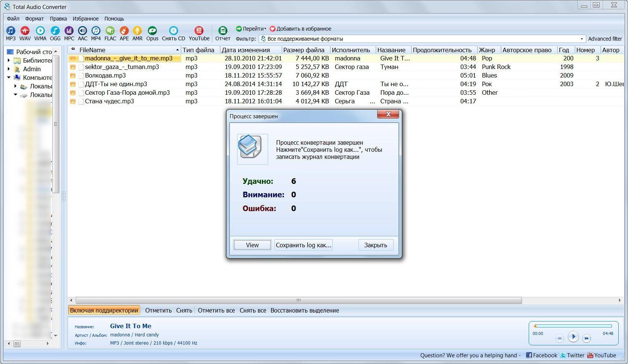The width and height of the screenshot is (628, 364).
Task: Click Отметить все
Action: [216, 310]
